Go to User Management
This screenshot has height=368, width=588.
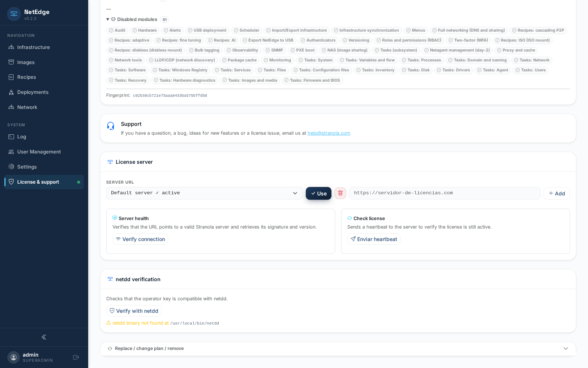[x=44, y=152]
